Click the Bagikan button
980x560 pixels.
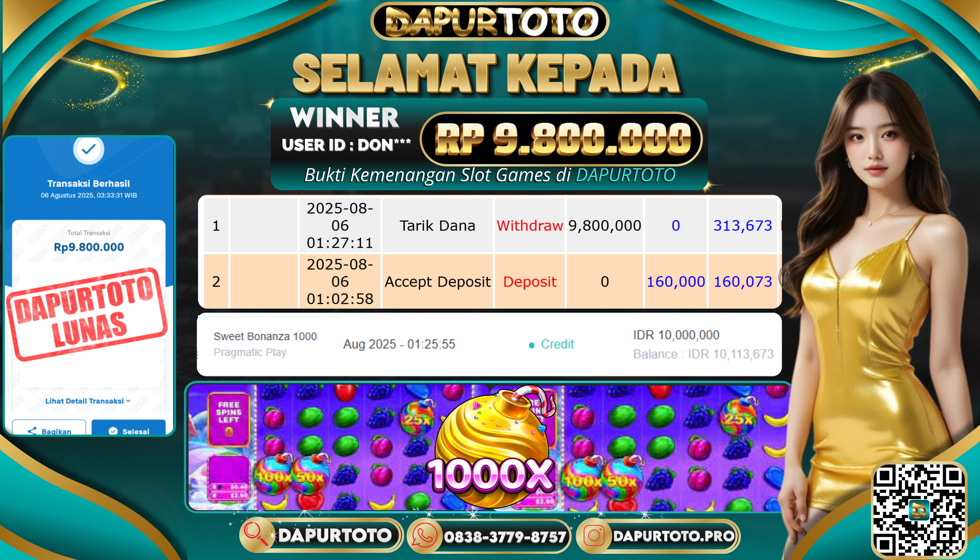click(49, 427)
